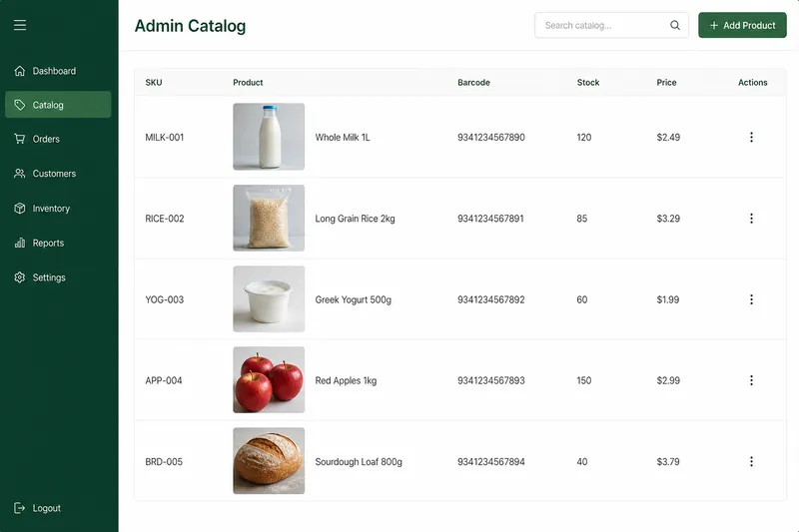799x532 pixels.
Task: Open actions menu for Greek Yogurt 500g
Action: pyautogui.click(x=751, y=299)
